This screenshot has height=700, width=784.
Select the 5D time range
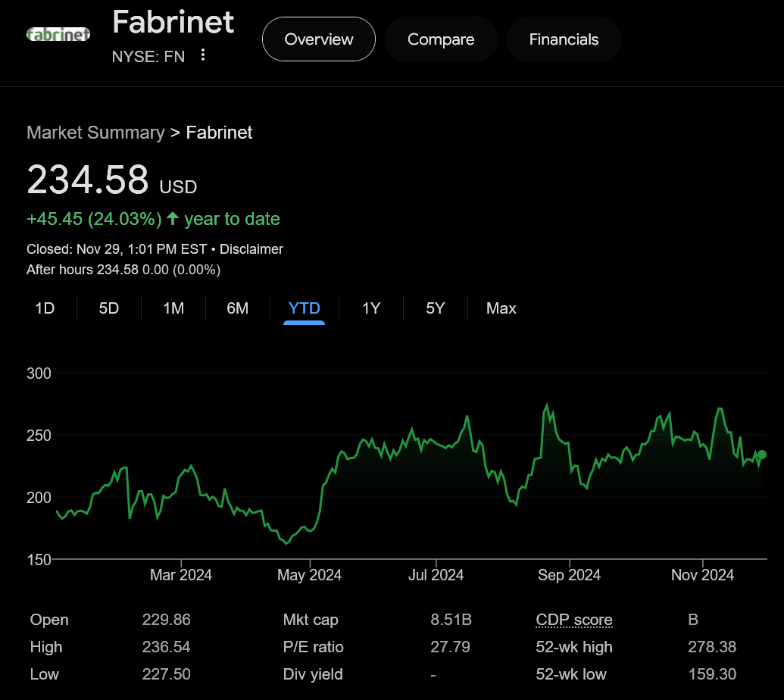[108, 308]
